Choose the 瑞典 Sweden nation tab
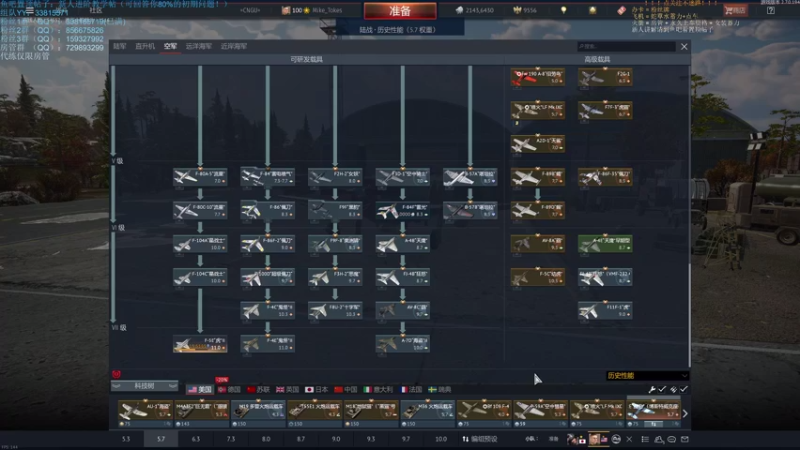The height and width of the screenshot is (450, 800). 440,390
